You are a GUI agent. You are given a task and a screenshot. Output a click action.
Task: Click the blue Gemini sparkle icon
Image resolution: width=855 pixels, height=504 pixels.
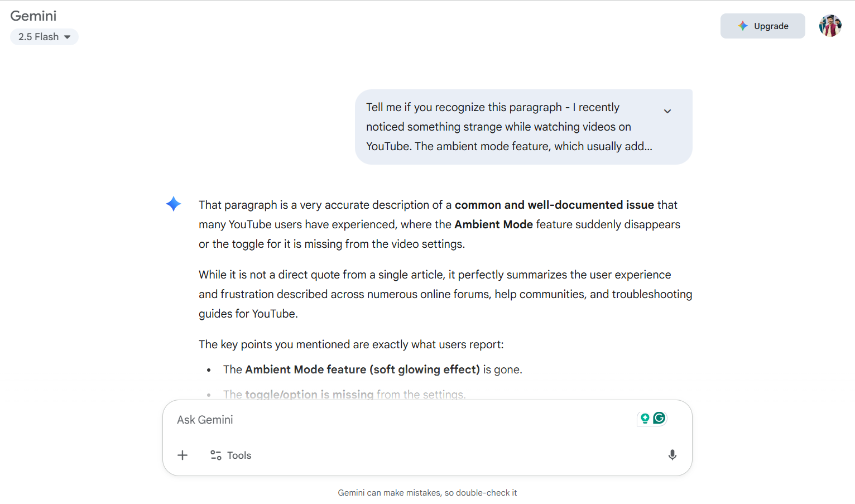point(174,204)
